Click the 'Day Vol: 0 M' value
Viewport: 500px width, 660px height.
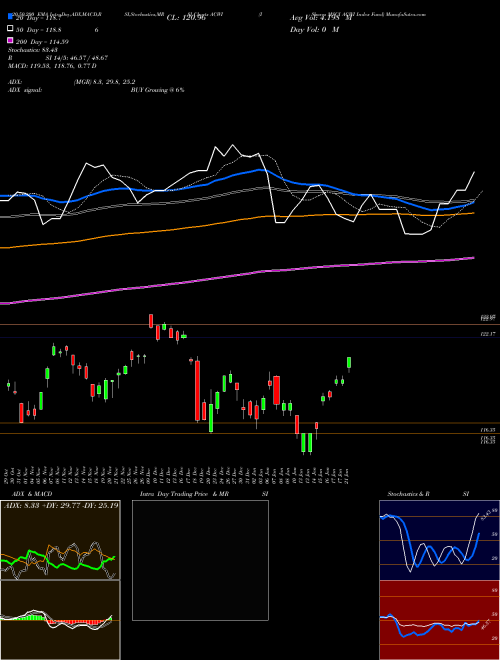coord(314,30)
